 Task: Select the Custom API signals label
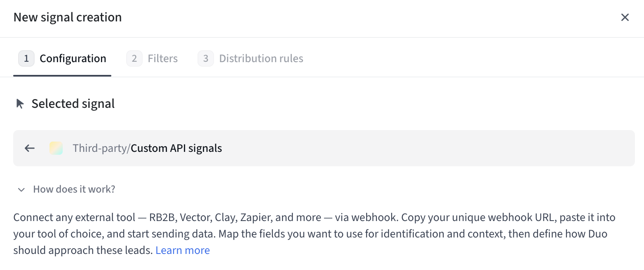[x=176, y=148]
